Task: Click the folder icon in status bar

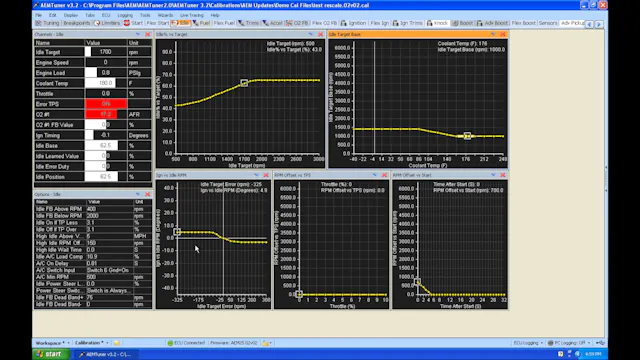Action: tap(117, 343)
